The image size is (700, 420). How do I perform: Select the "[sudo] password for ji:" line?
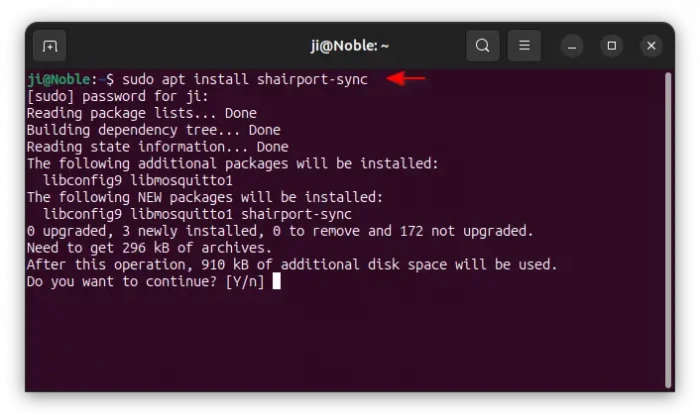(x=117, y=96)
